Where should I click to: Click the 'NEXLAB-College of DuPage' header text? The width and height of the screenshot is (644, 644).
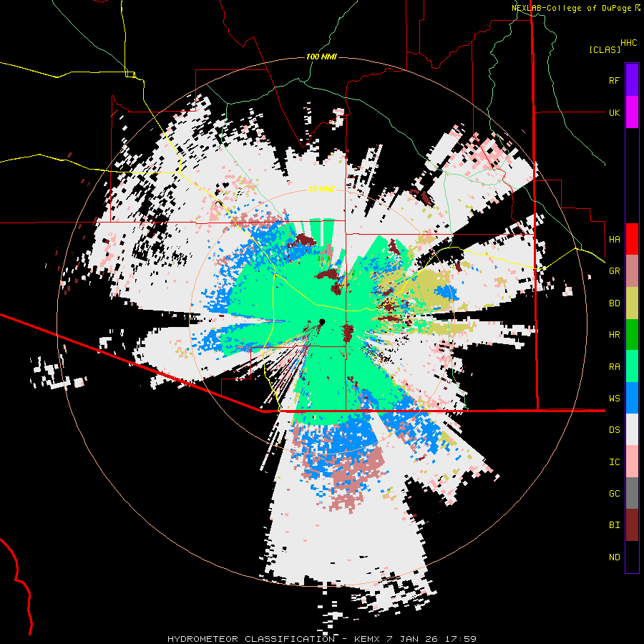(571, 8)
